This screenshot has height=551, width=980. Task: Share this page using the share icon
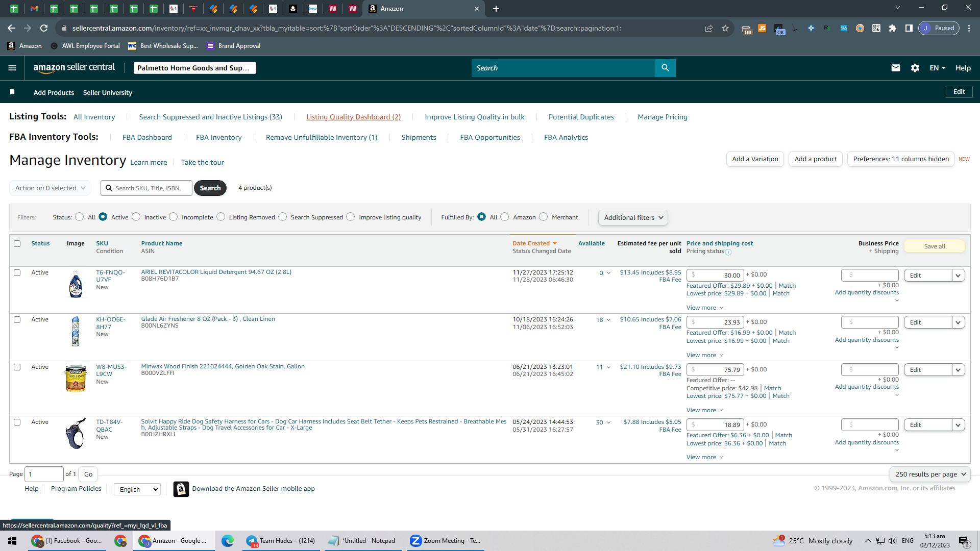pos(709,28)
